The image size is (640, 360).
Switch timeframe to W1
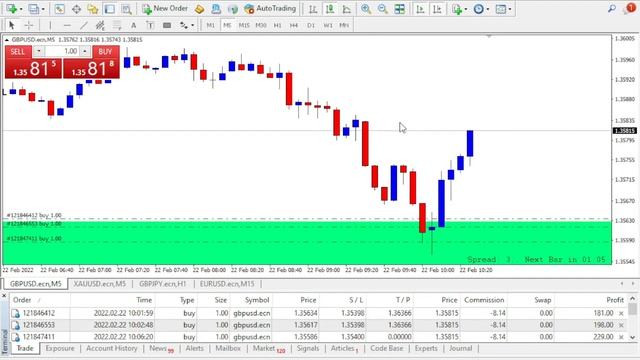(x=328, y=25)
